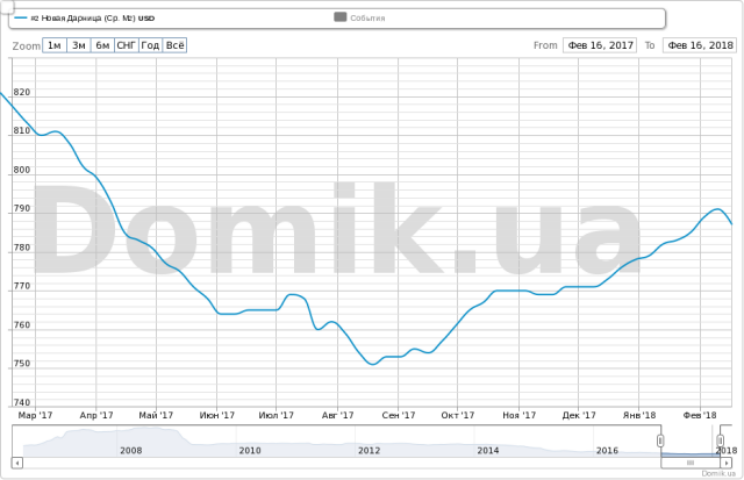744x480 pixels.
Task: Click the 780 y-axis value
Action: (22, 247)
